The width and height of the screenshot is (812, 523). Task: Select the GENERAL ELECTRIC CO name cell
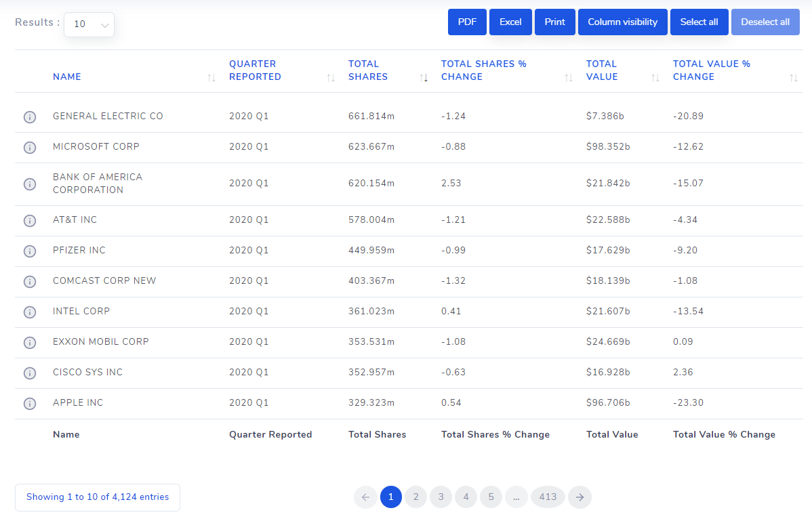[108, 116]
